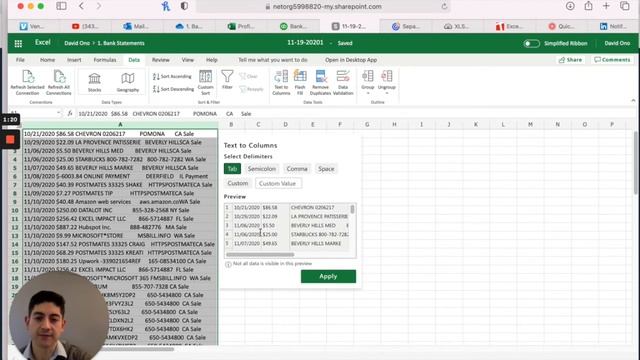Click the Apply button
Screen dimensions: 640x360
(x=328, y=276)
